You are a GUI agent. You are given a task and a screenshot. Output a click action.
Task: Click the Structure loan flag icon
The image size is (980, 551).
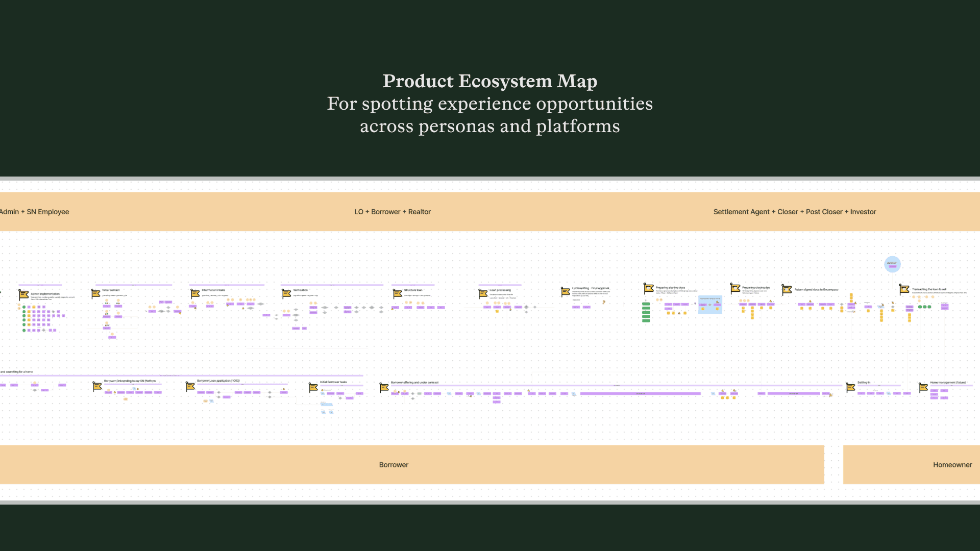point(397,293)
